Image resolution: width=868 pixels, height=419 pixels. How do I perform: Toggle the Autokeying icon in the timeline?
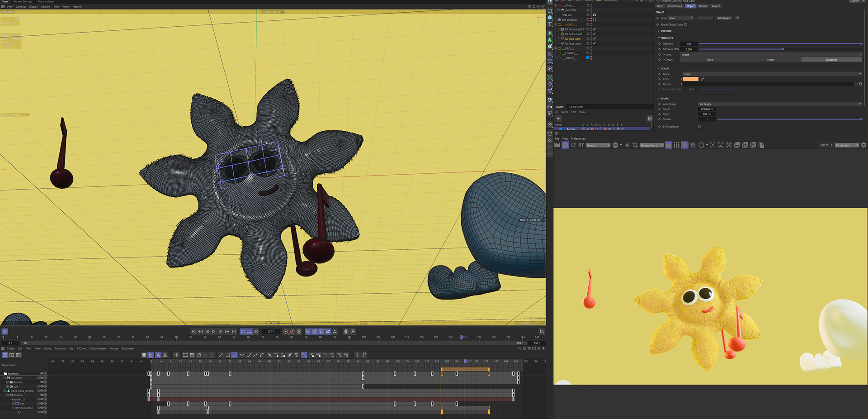[x=292, y=332]
